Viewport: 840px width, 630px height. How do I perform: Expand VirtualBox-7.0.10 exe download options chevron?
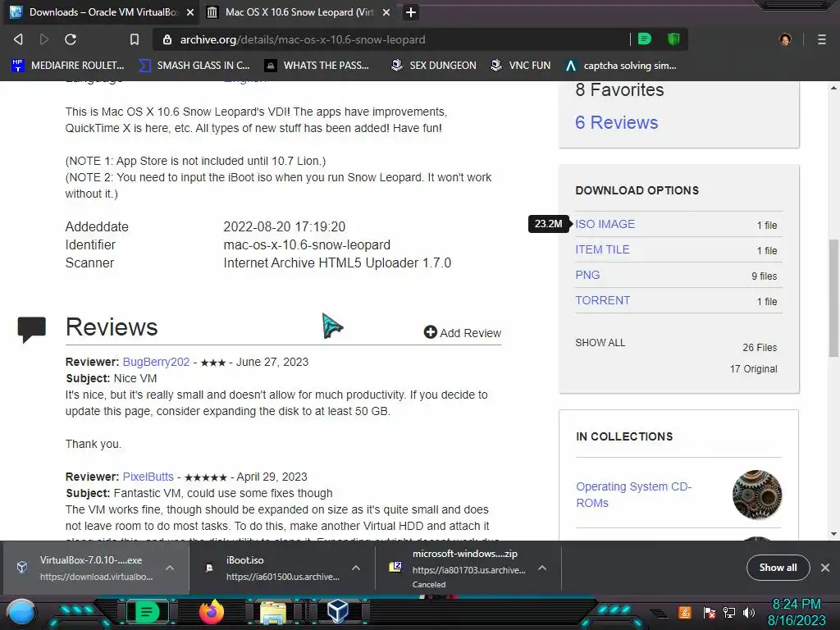tap(170, 568)
